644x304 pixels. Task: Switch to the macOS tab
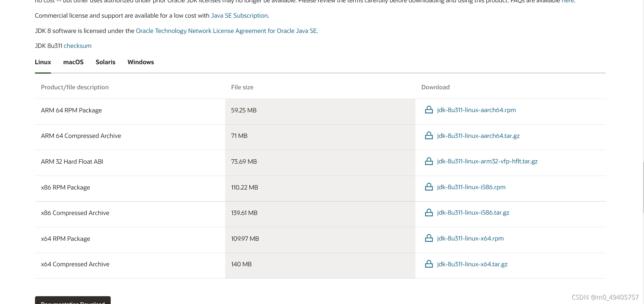(73, 62)
